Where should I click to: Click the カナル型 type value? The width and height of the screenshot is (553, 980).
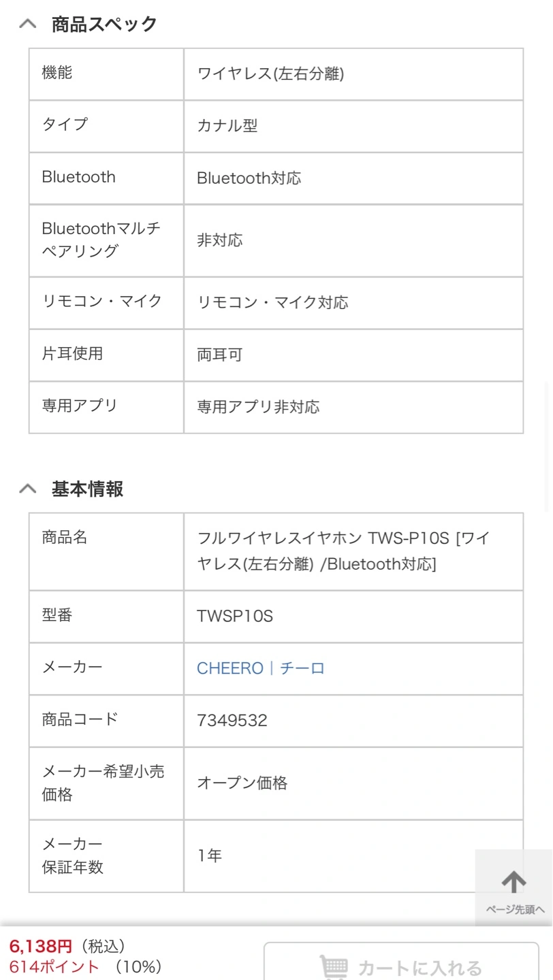[227, 126]
